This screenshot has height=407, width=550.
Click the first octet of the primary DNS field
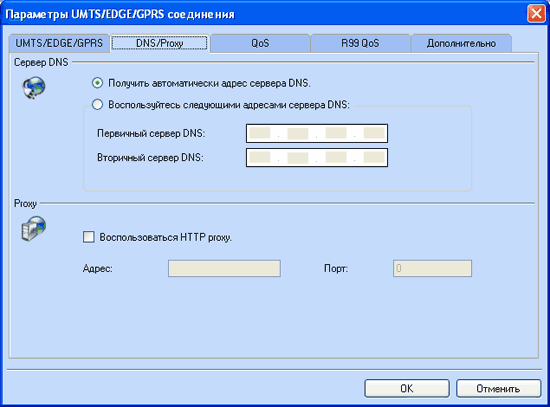pos(260,133)
